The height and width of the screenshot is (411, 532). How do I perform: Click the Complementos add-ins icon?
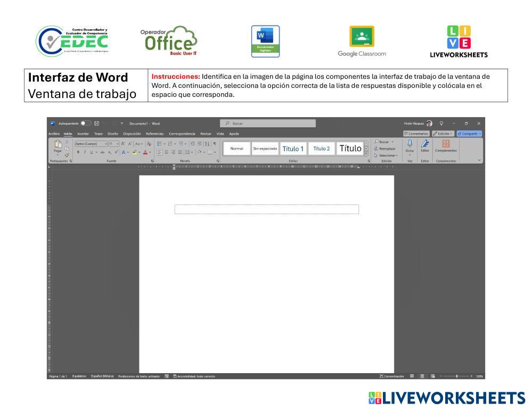click(x=446, y=144)
